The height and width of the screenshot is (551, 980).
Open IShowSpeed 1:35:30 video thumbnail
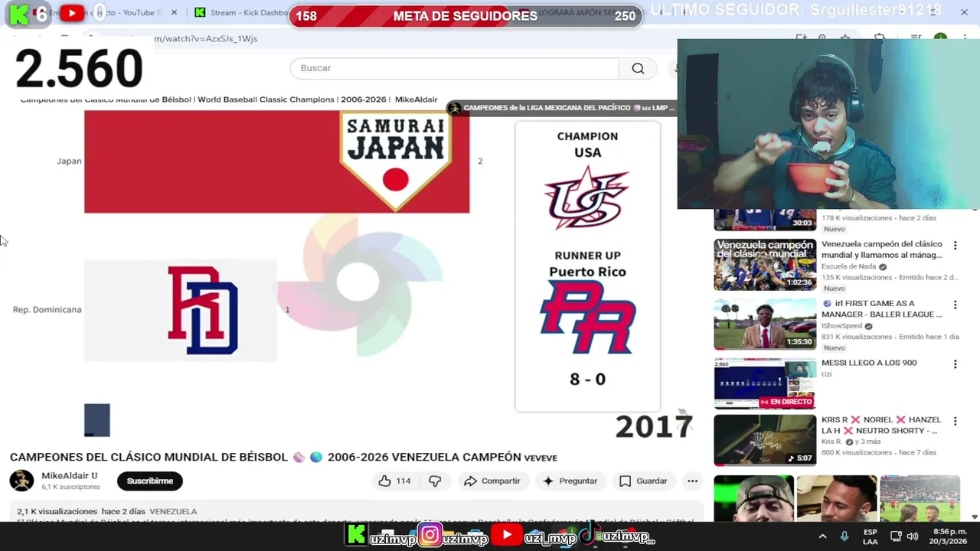(x=765, y=323)
